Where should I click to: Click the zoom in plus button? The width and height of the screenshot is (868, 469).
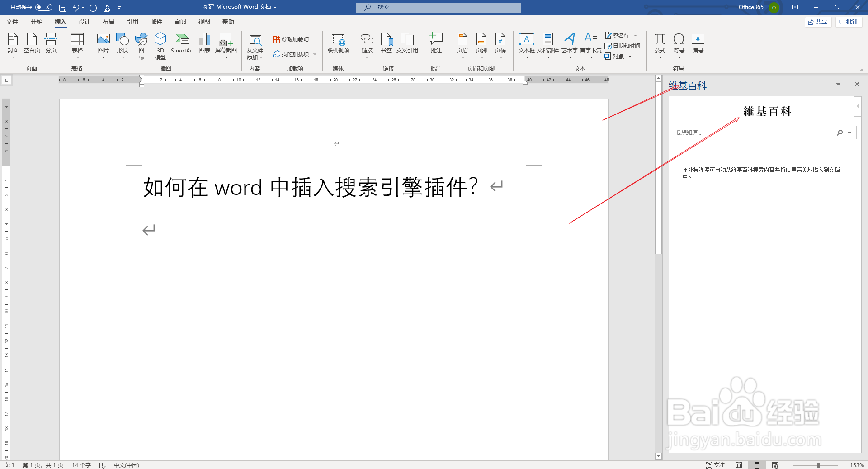pos(842,465)
